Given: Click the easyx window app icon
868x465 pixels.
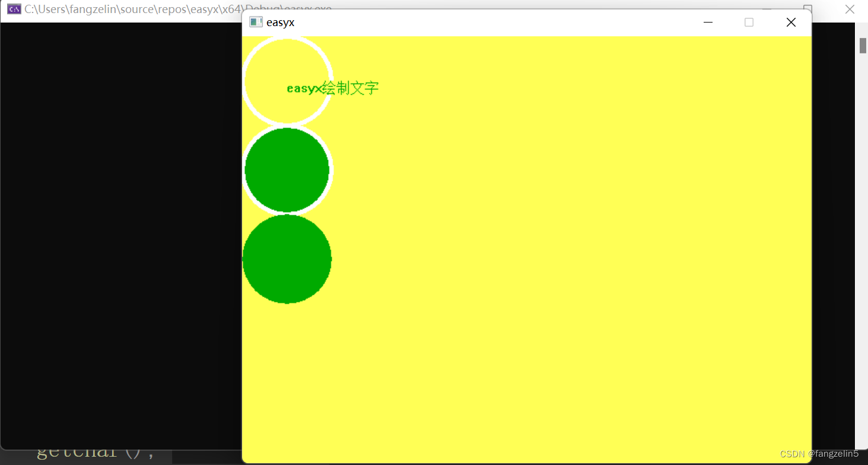Looking at the screenshot, I should tap(256, 23).
